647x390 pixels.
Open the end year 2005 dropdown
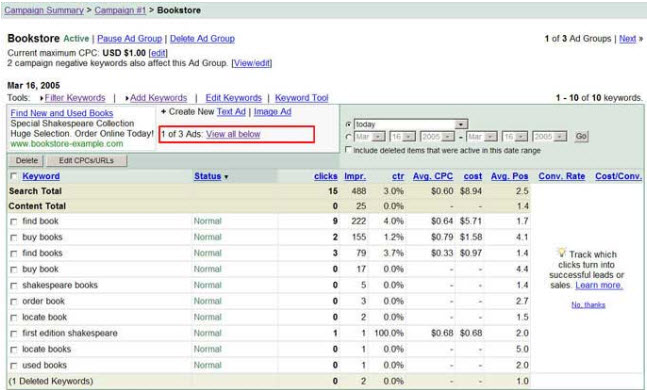tap(550, 137)
